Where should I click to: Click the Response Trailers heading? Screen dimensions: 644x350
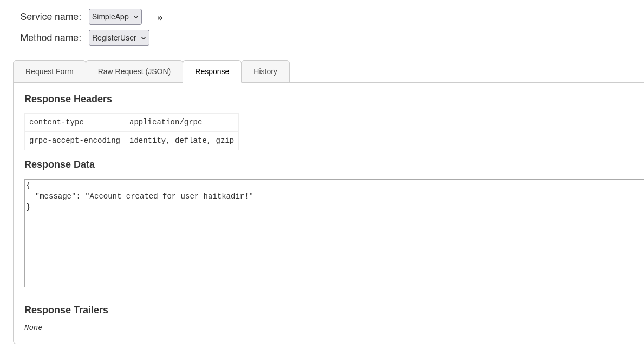(x=66, y=310)
